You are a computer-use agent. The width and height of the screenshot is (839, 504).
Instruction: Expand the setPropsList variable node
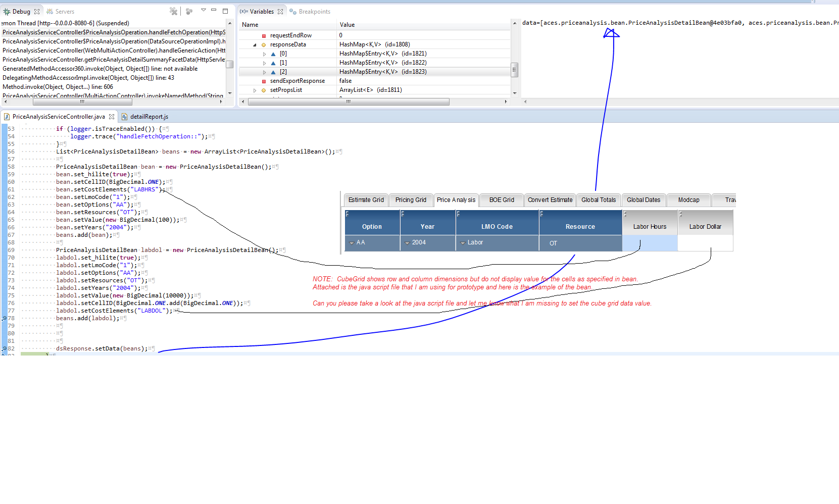(x=255, y=90)
